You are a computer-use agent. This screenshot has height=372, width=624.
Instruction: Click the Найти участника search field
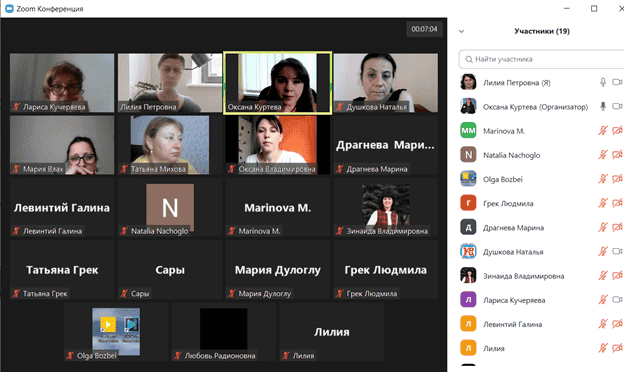tap(541, 59)
